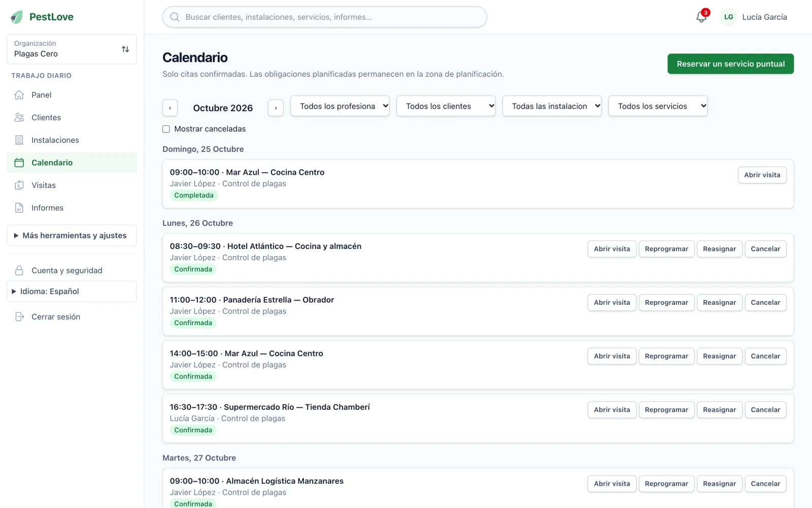Open the Todos los profesionales dropdown

coord(340,106)
